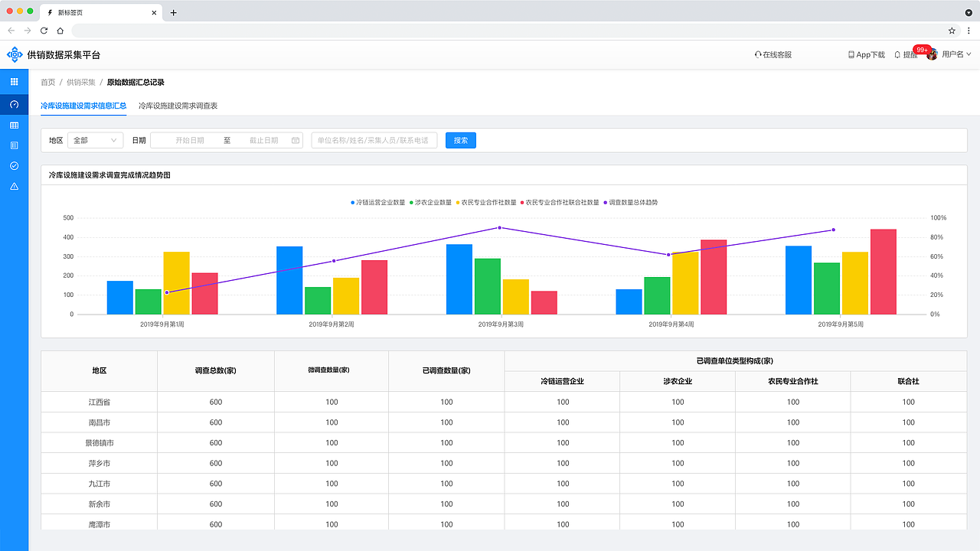Select the 南昌市 row cell
Screen dimensions: 980x551
coord(100,422)
